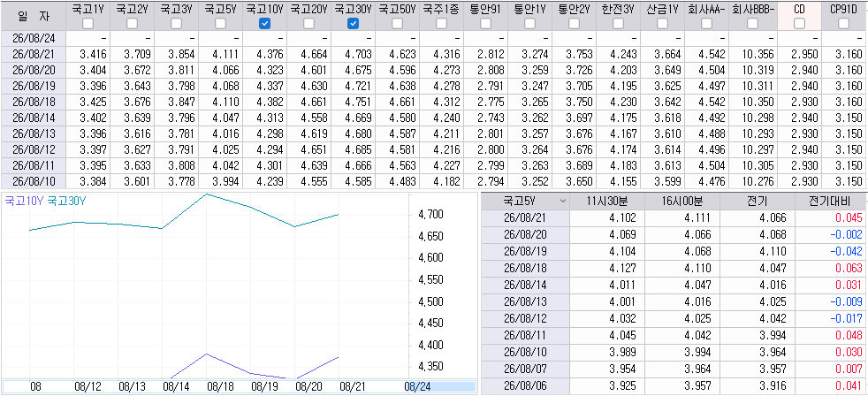Check the 국고20Y checkbox
The height and width of the screenshot is (396, 868).
pyautogui.click(x=308, y=23)
